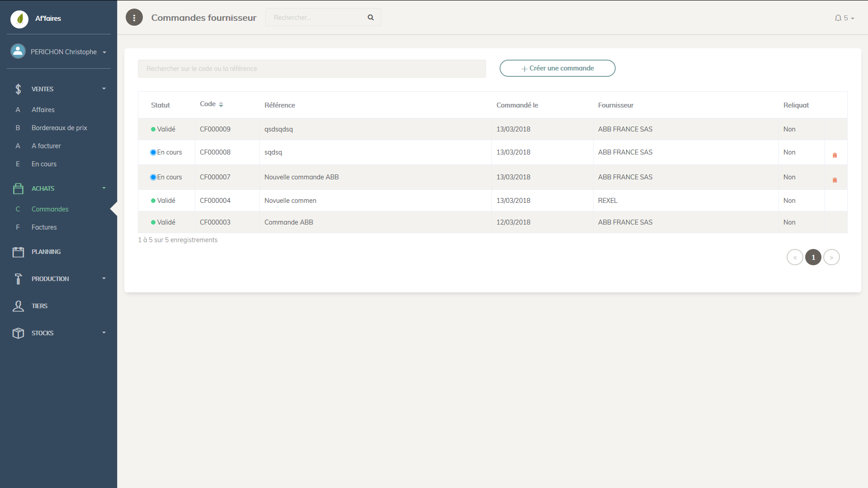Viewport: 868px width, 488px height.
Task: Click ABB FRANCE SAS supplier for CF000009
Action: click(625, 129)
